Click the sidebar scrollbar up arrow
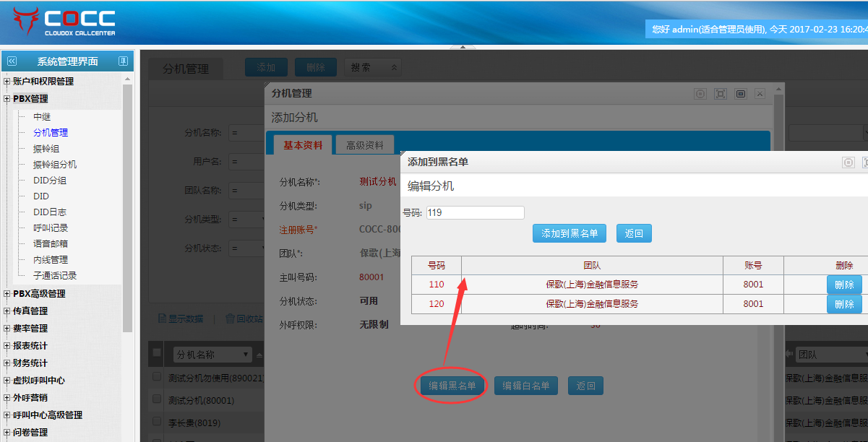Image resolution: width=868 pixels, height=442 pixels. (x=128, y=79)
